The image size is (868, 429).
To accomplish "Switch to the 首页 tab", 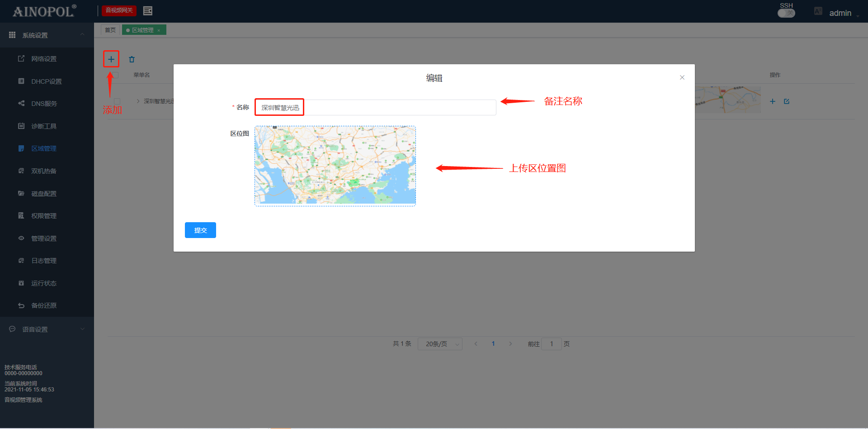I will [x=110, y=30].
